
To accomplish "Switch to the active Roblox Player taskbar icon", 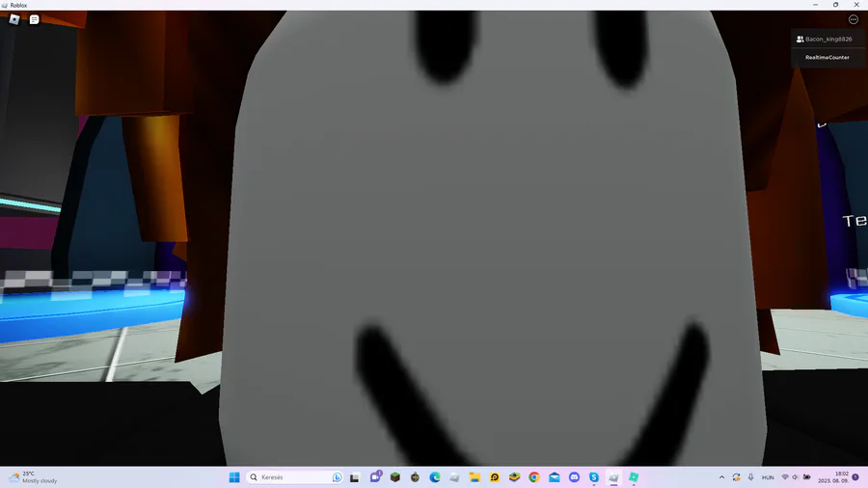I will point(614,477).
